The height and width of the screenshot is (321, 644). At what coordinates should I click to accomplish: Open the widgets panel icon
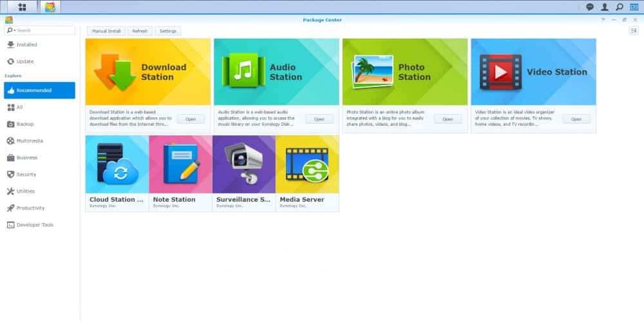(x=634, y=7)
